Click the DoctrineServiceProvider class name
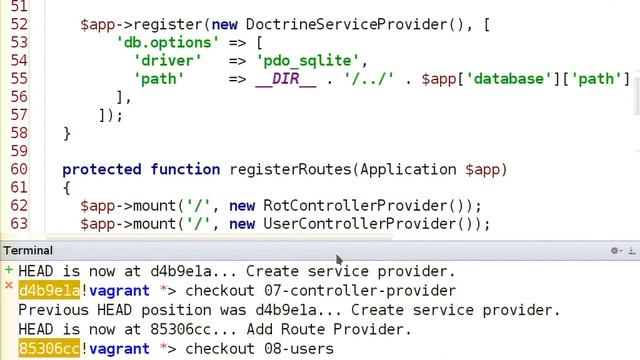This screenshot has height=360, width=640. tap(347, 24)
